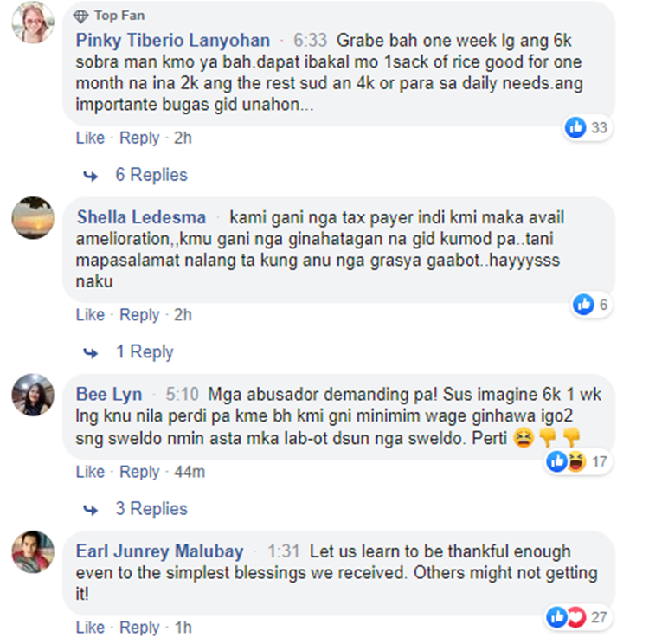View the like reaction count on Shella's comment
This screenshot has width=649, height=644.
[x=603, y=305]
